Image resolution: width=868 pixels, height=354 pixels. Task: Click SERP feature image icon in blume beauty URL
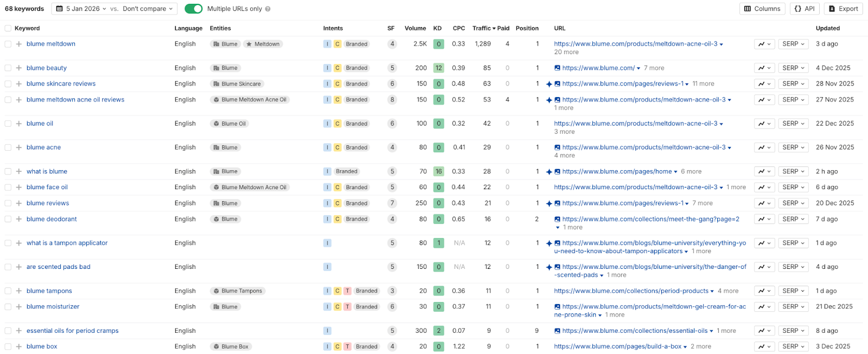tap(557, 68)
